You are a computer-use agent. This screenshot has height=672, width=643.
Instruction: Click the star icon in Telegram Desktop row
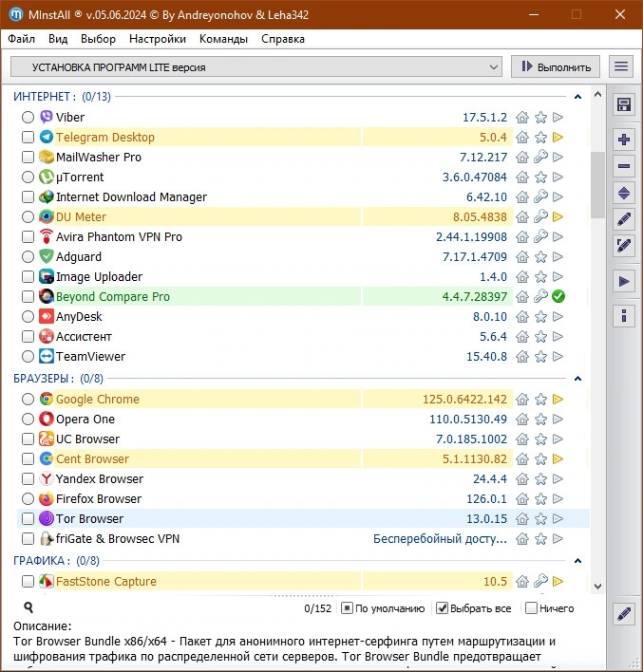pos(540,137)
